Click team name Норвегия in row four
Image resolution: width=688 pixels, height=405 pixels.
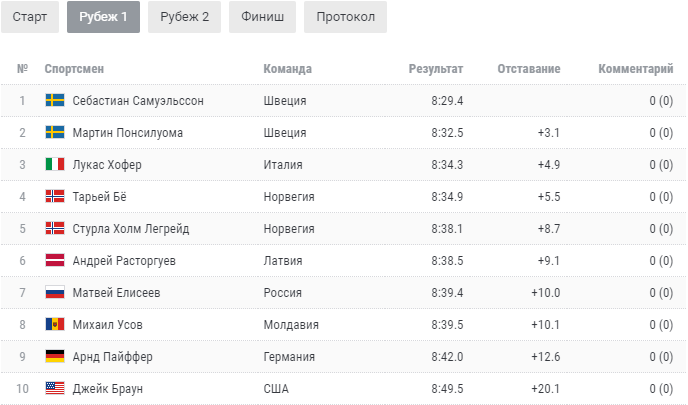tap(289, 197)
